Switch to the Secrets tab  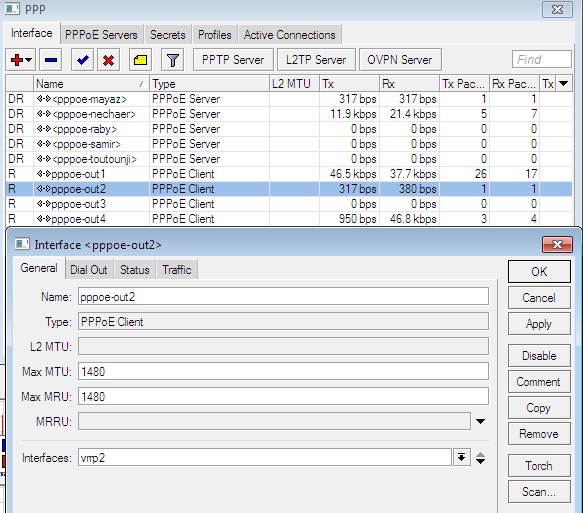pyautogui.click(x=167, y=35)
